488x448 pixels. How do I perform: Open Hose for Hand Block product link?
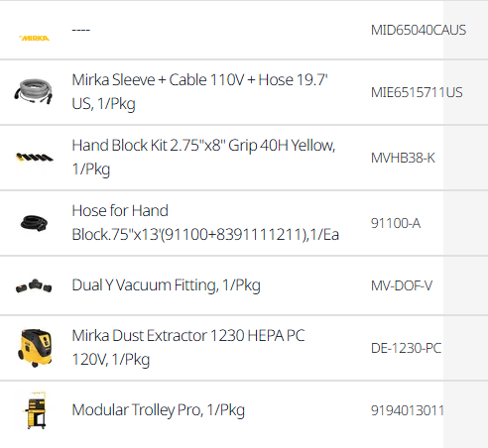pos(205,222)
